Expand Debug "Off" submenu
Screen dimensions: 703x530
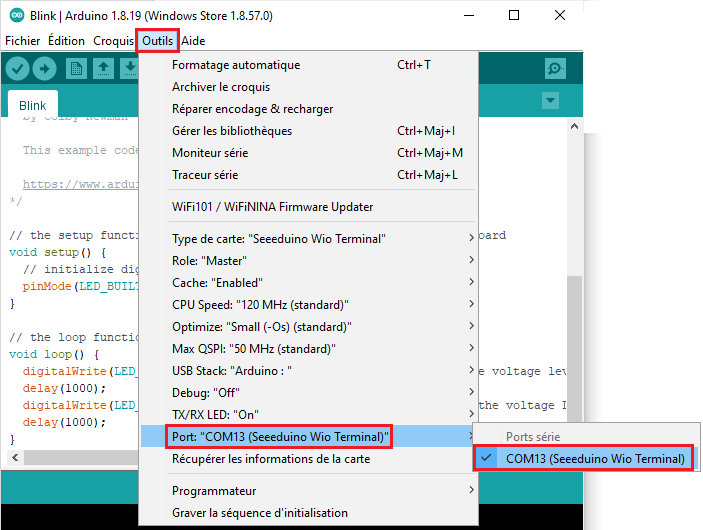[308, 392]
